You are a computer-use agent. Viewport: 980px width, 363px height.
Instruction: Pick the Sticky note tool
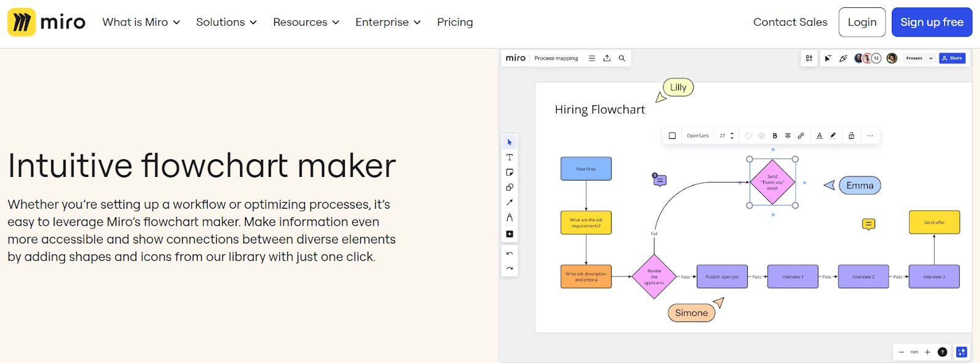pyautogui.click(x=510, y=173)
